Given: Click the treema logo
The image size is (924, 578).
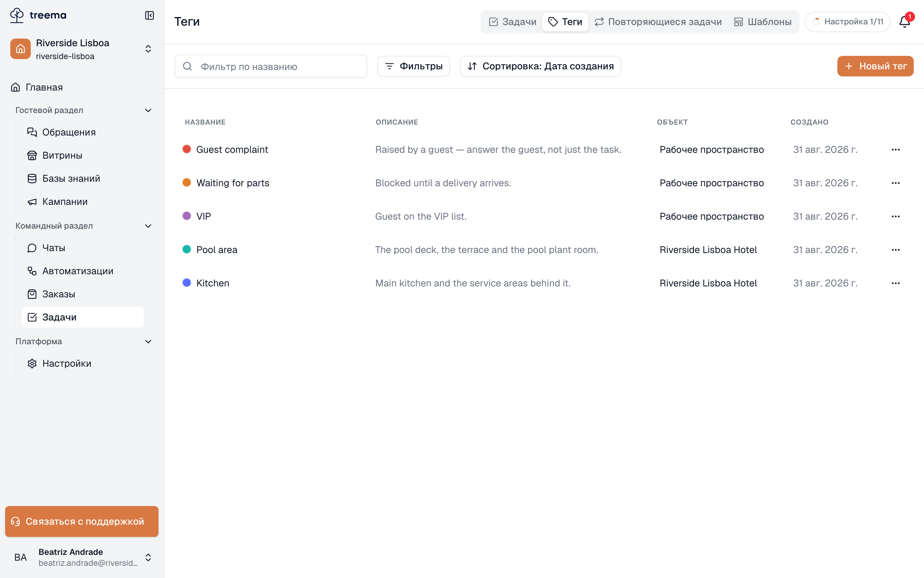Looking at the screenshot, I should point(38,15).
